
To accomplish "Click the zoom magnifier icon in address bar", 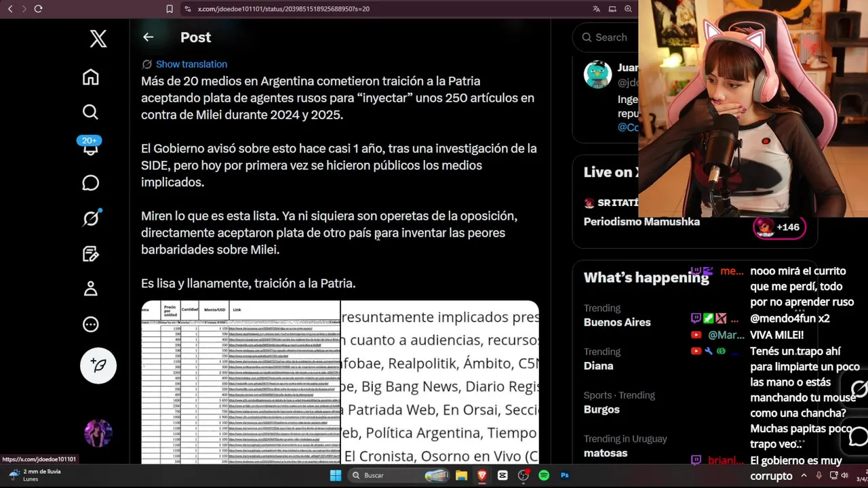I will pos(628,9).
